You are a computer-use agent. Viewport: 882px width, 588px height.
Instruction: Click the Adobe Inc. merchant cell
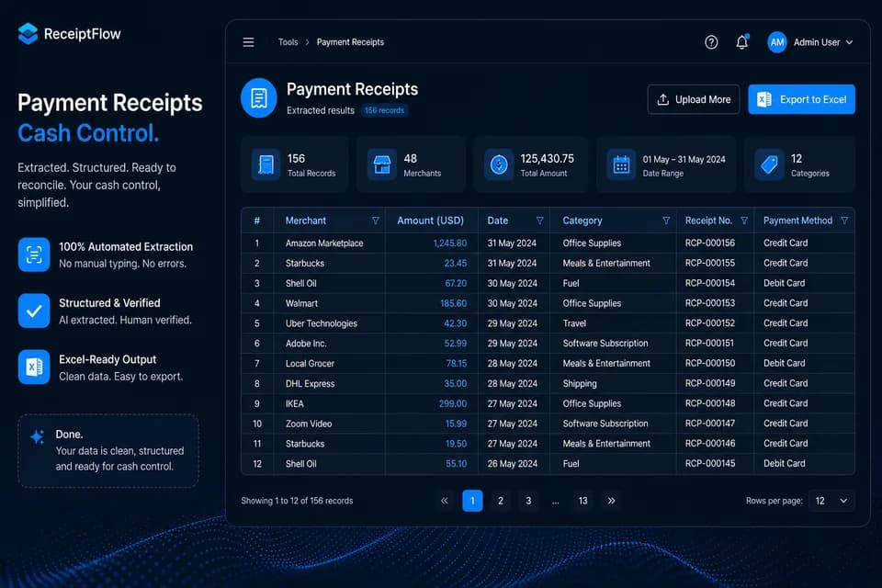pos(306,344)
